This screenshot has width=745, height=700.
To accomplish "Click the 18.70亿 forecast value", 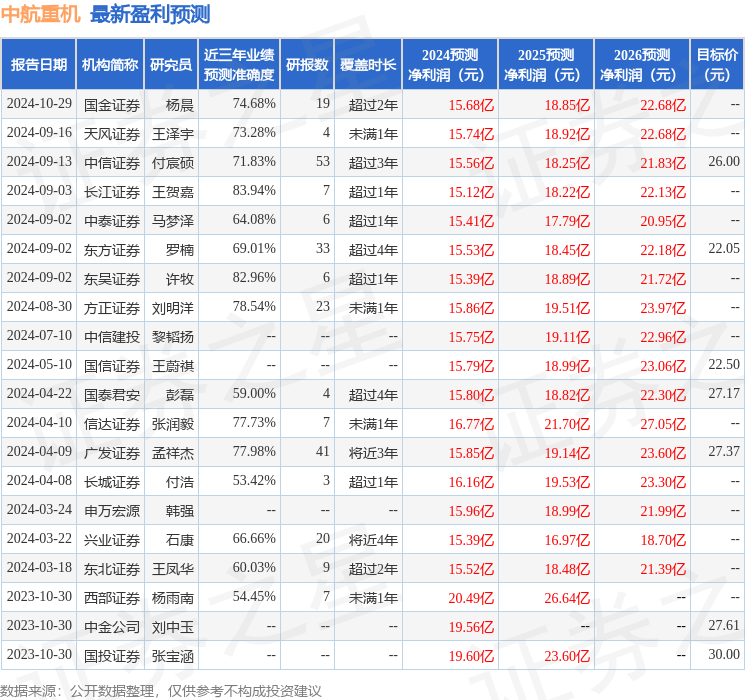I will [x=663, y=540].
